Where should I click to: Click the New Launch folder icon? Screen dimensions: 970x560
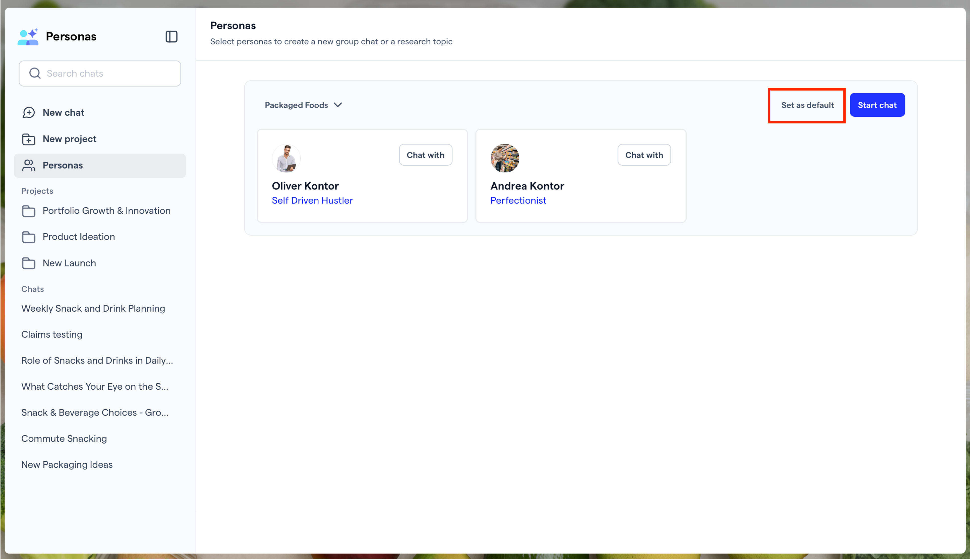click(x=28, y=263)
